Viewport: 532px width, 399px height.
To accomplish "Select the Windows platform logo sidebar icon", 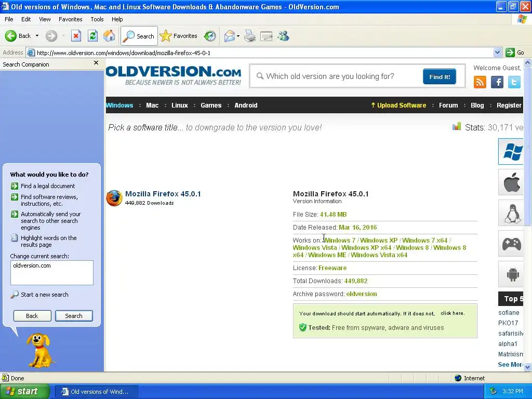I will [511, 151].
